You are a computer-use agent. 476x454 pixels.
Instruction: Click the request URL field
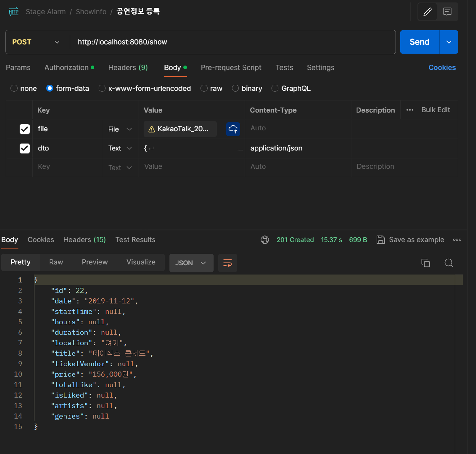coord(232,42)
